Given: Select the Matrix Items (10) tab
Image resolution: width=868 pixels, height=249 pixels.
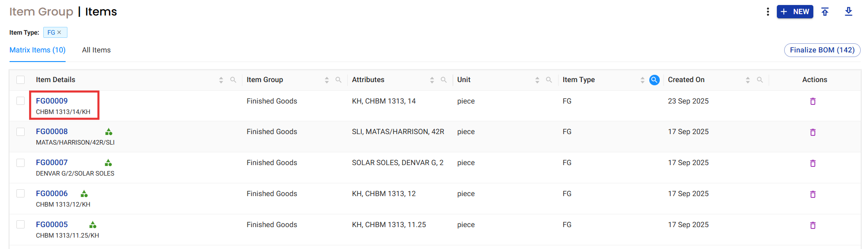Looking at the screenshot, I should coord(37,50).
